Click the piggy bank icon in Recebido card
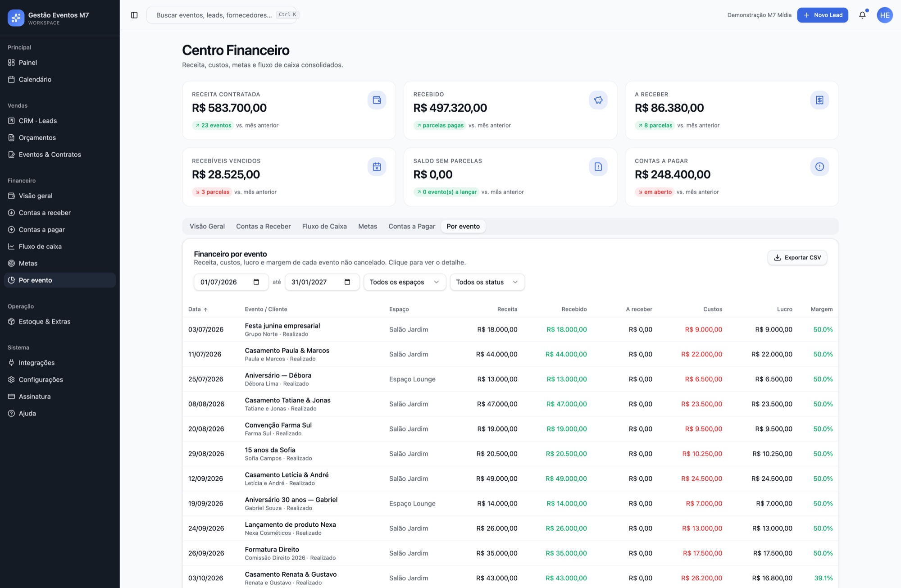This screenshot has width=901, height=588. click(598, 100)
